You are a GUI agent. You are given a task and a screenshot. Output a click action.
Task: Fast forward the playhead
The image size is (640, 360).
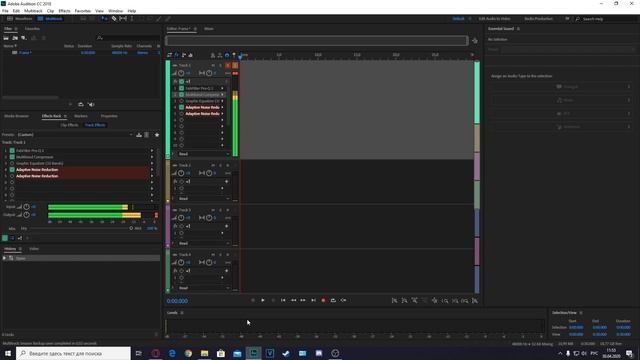coord(303,300)
